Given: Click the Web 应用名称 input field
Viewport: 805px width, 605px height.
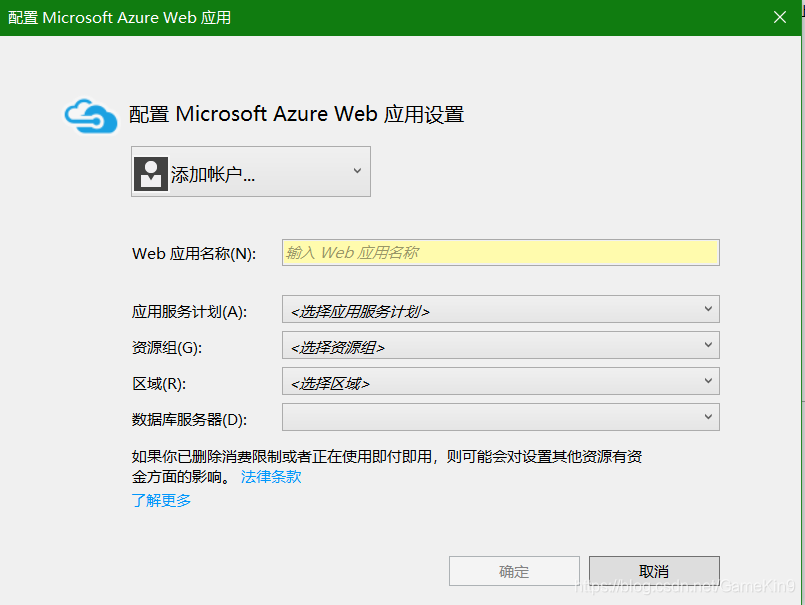Looking at the screenshot, I should coord(501,252).
